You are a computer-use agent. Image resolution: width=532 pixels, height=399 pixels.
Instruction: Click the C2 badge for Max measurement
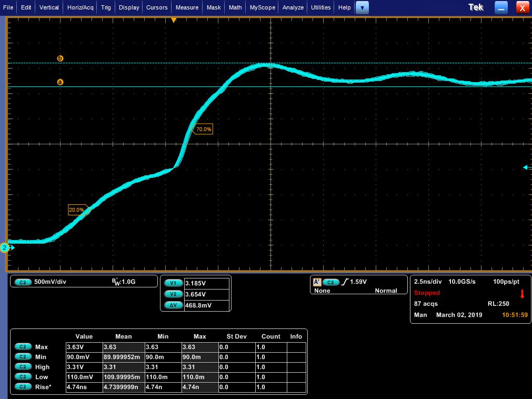point(23,347)
